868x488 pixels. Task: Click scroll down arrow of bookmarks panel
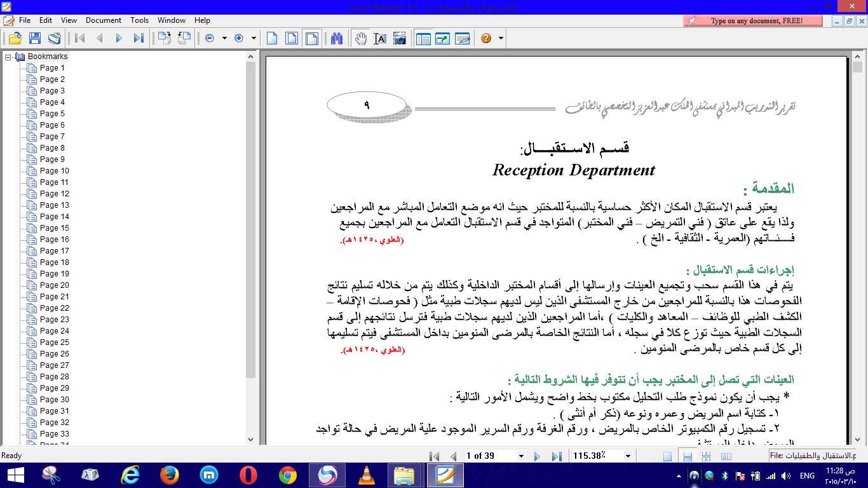[x=250, y=439]
